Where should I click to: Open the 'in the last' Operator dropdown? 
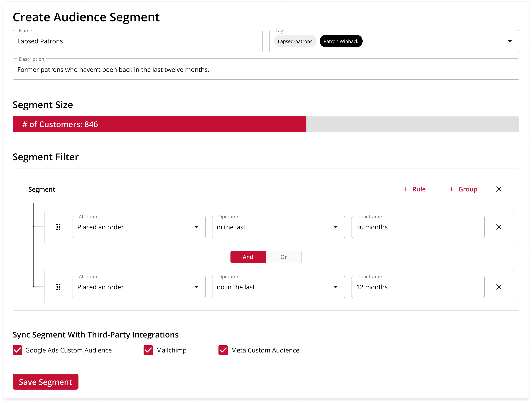(278, 227)
